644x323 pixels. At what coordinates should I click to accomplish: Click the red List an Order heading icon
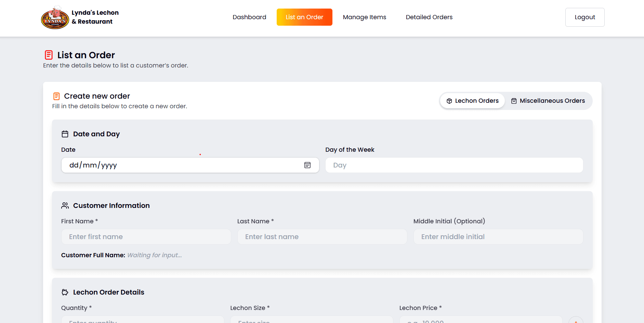click(x=49, y=55)
